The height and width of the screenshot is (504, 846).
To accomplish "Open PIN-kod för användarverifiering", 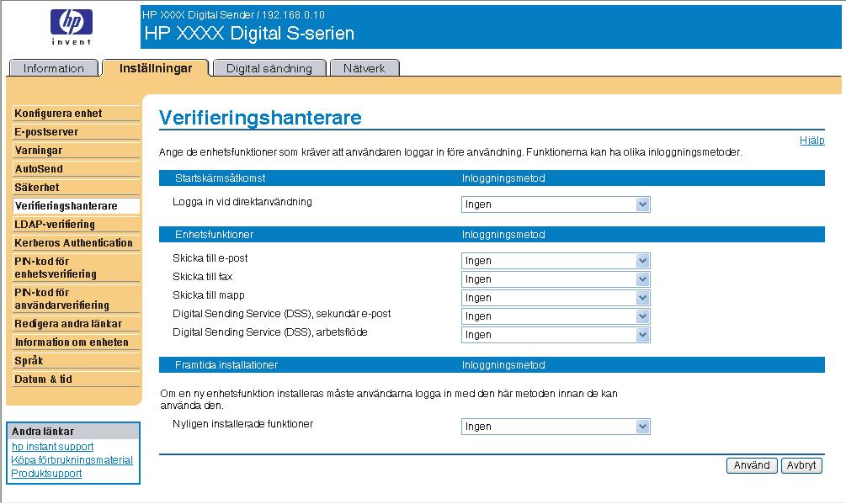I will coord(76,299).
